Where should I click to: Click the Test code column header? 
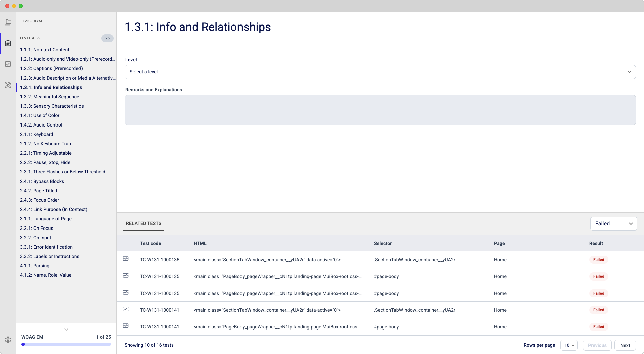pyautogui.click(x=150, y=243)
